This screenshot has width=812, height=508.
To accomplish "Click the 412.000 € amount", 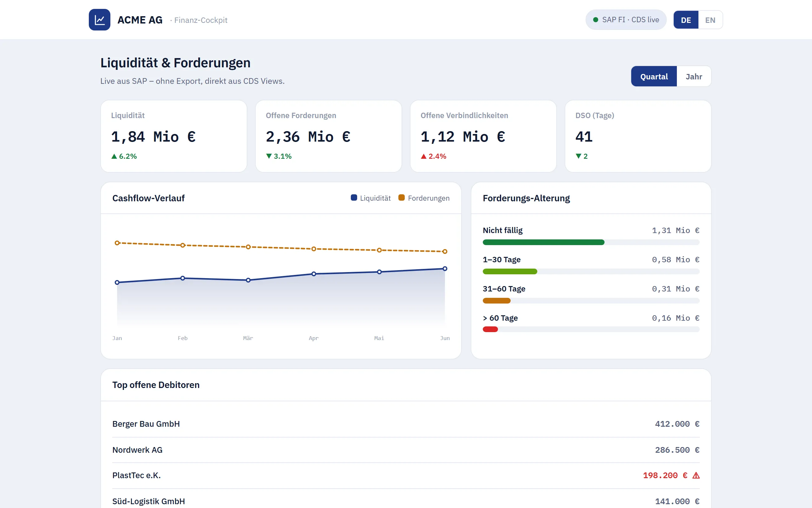I will (677, 424).
